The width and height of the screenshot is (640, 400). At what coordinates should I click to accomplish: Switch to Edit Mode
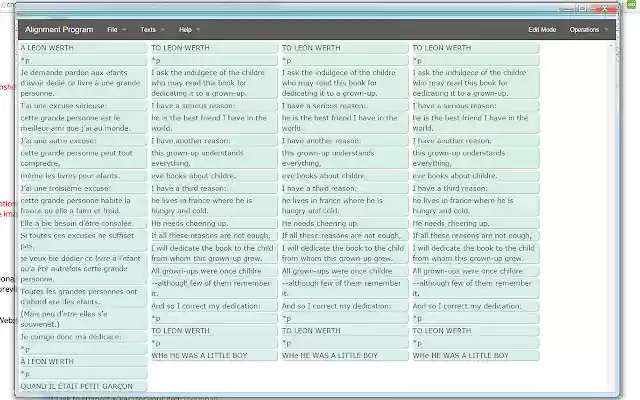(x=542, y=29)
